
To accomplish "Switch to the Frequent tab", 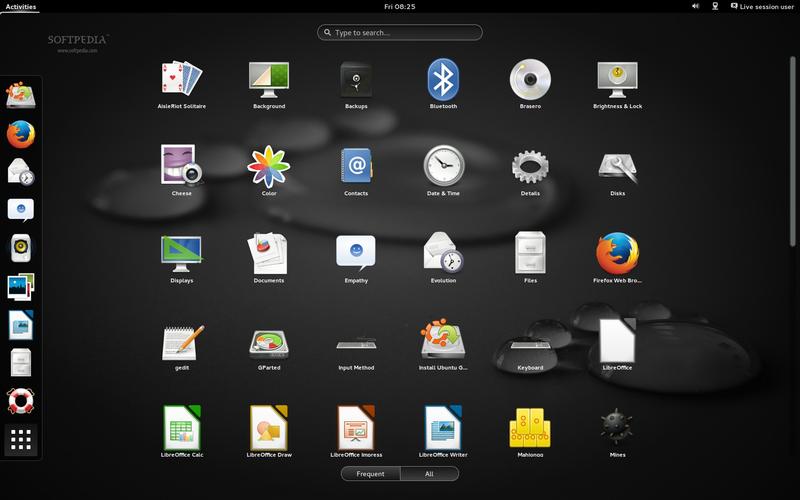I will [370, 474].
